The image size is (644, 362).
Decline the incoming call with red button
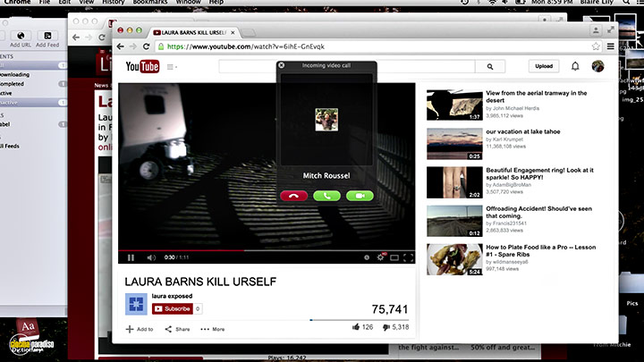point(293,196)
